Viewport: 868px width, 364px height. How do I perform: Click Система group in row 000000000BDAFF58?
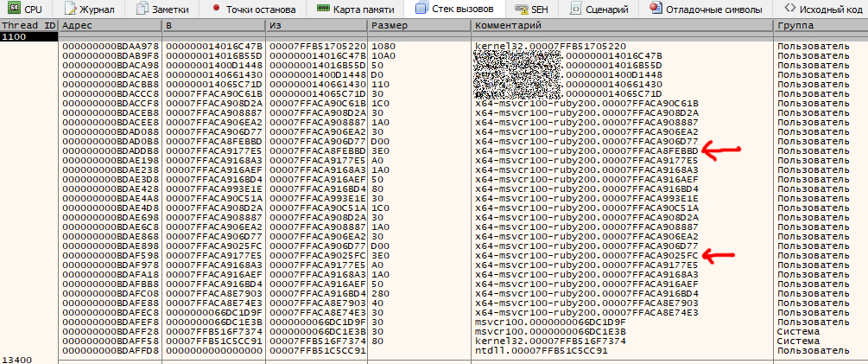pos(798,341)
